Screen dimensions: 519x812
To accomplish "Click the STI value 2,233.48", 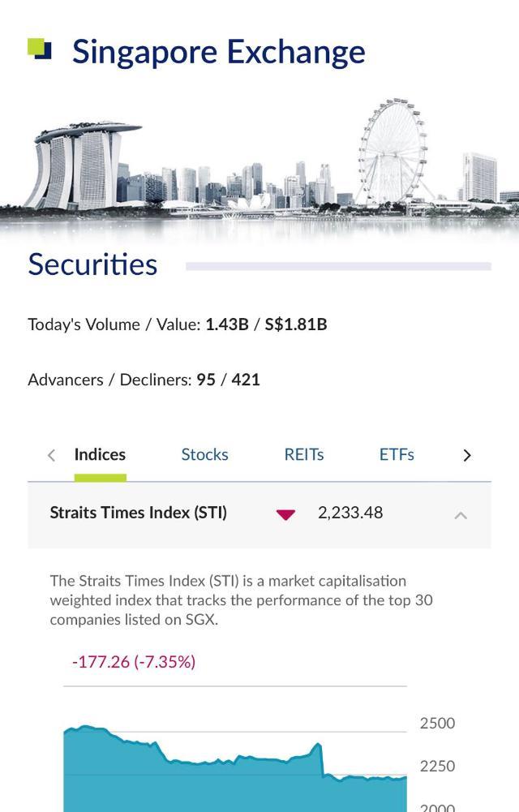I will (350, 513).
